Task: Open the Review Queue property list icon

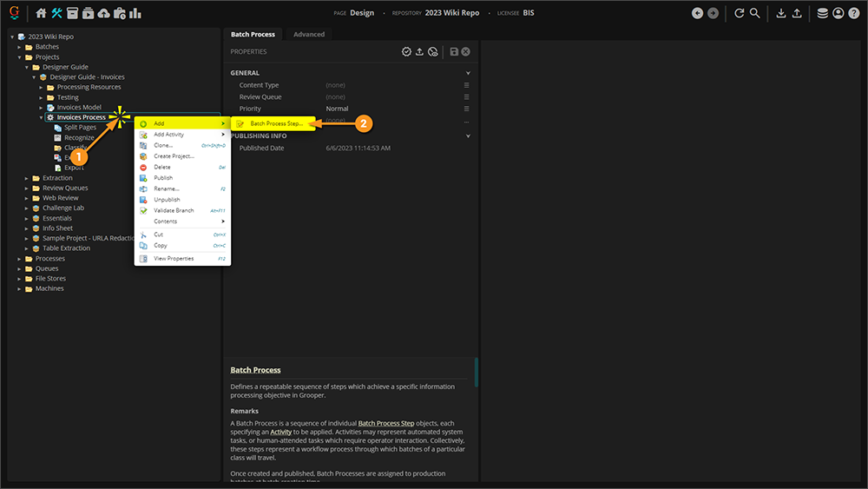Action: (467, 97)
